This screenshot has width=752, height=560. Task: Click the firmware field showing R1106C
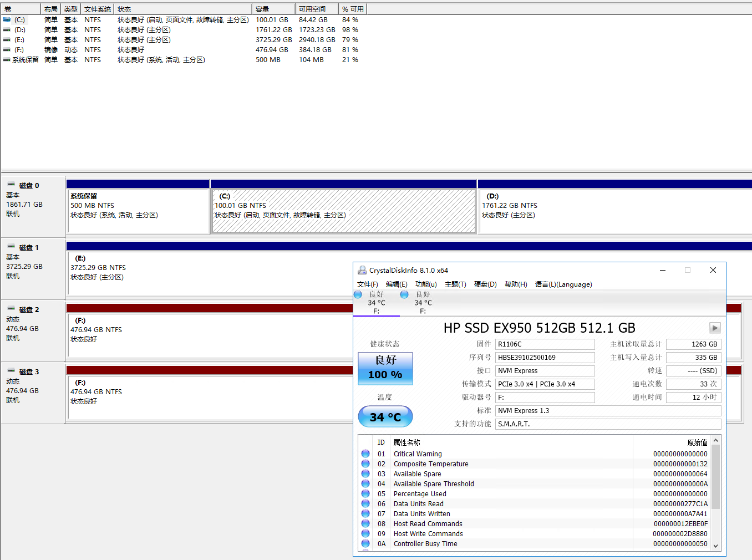coord(545,344)
